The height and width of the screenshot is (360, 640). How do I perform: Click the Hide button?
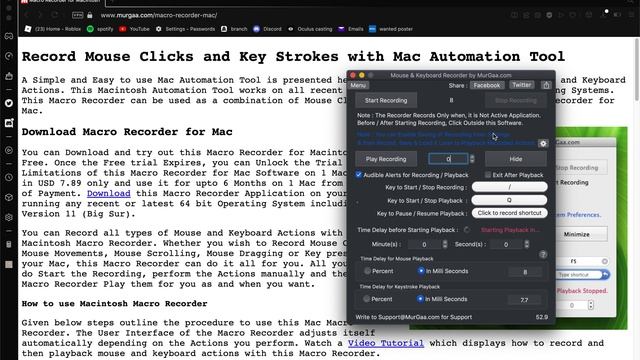(516, 159)
